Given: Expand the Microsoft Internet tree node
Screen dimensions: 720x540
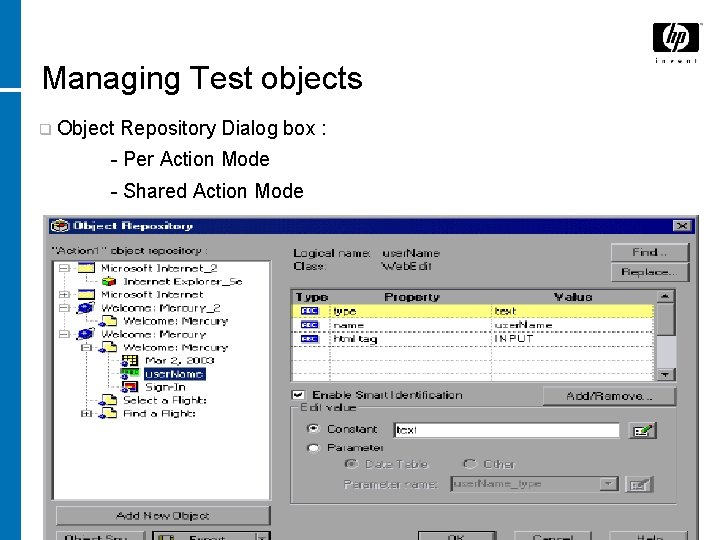Looking at the screenshot, I should tap(64, 294).
